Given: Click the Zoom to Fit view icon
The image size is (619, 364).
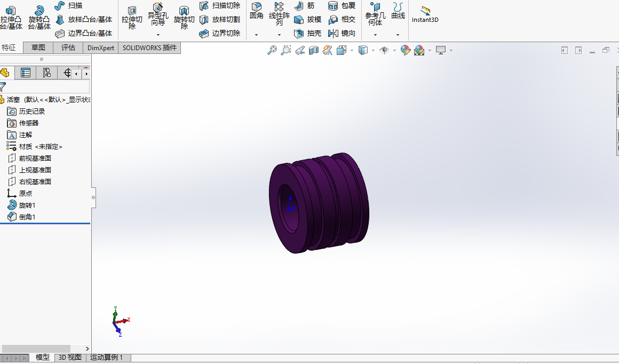Looking at the screenshot, I should [x=272, y=50].
